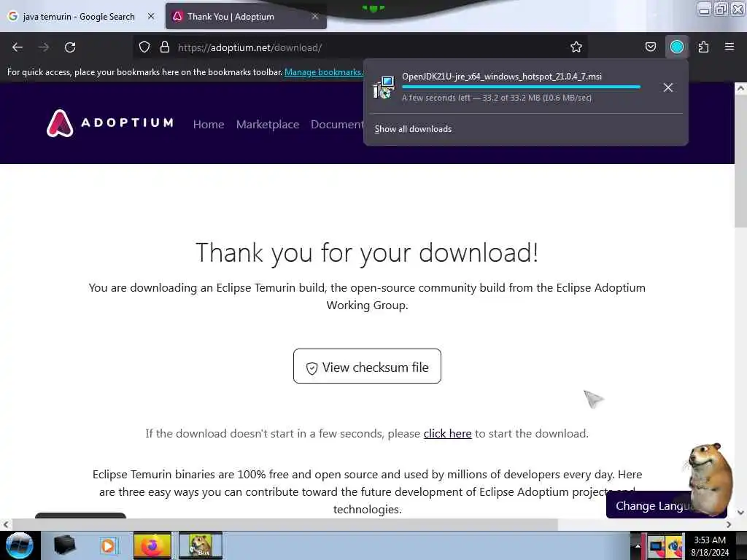Open the tracking protection shield icon
This screenshot has width=747, height=560.
144,47
